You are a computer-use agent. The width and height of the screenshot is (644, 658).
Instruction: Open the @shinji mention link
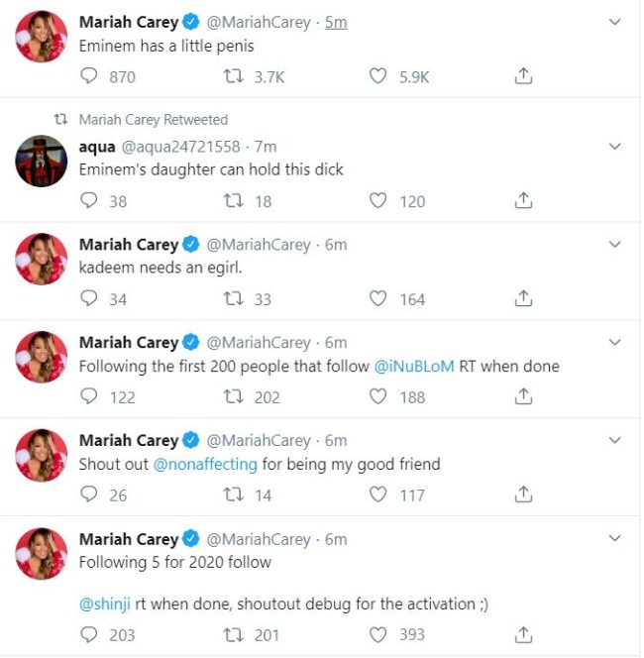pyautogui.click(x=104, y=604)
